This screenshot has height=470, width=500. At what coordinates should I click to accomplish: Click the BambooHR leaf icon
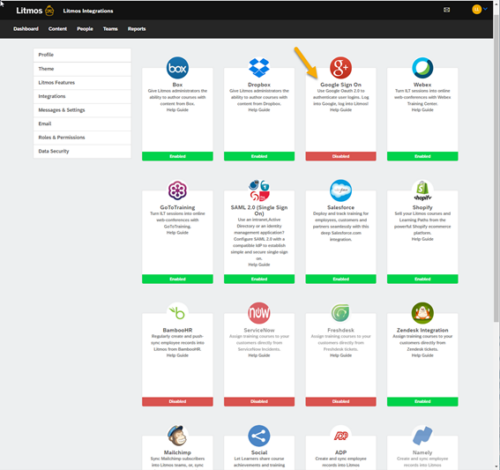point(177,313)
